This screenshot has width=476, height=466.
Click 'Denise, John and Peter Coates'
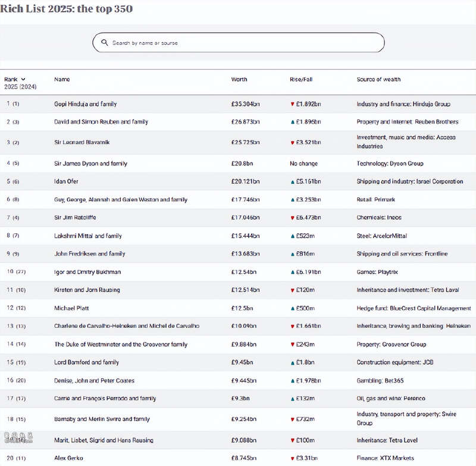pos(94,380)
